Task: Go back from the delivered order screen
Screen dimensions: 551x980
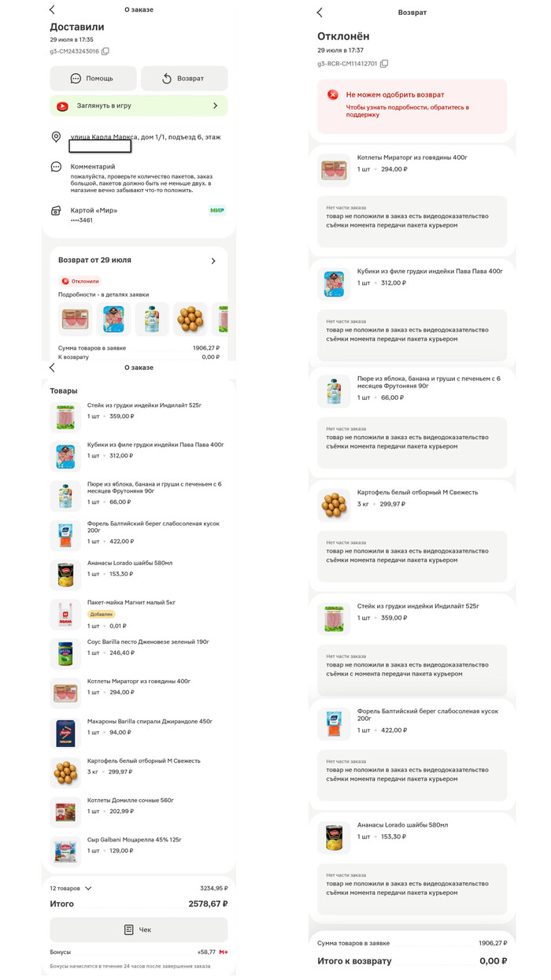Action: point(52,9)
